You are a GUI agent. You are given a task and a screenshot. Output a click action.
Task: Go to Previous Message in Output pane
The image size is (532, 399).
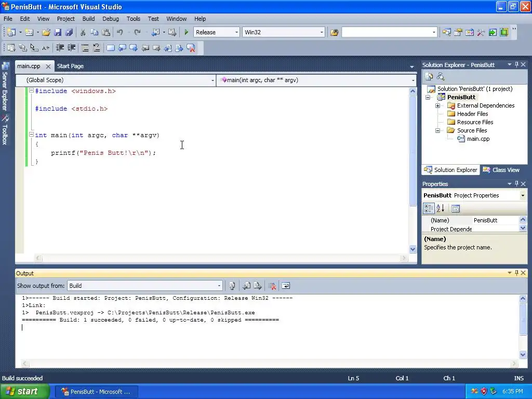tap(246, 286)
